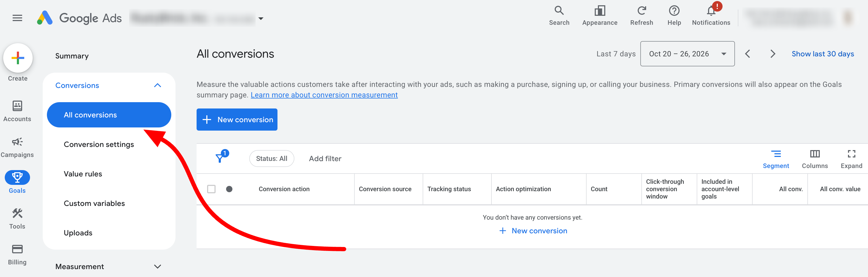The height and width of the screenshot is (277, 868).
Task: Open the Search tool
Action: (x=559, y=16)
